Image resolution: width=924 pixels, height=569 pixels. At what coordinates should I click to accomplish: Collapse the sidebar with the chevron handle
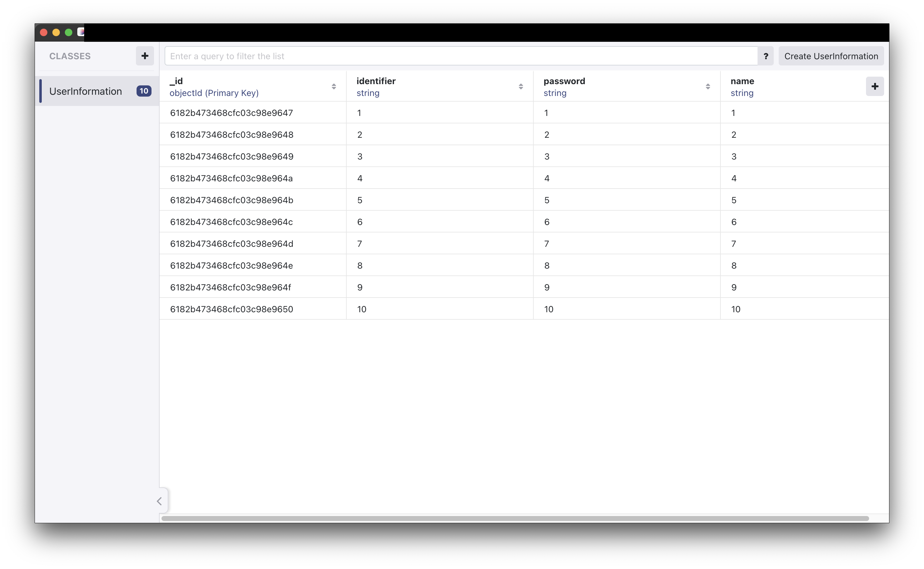pyautogui.click(x=160, y=501)
